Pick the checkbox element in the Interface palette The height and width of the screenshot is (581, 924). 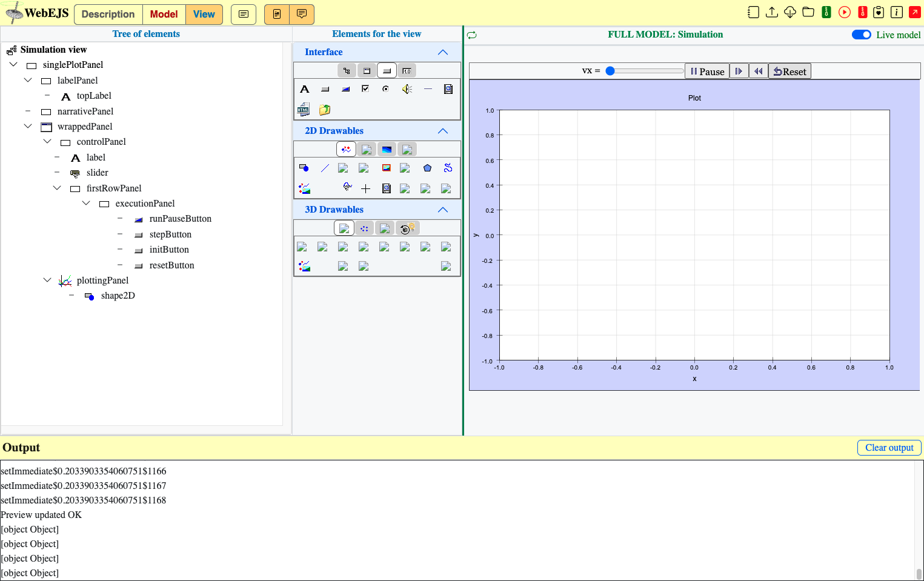pos(365,89)
